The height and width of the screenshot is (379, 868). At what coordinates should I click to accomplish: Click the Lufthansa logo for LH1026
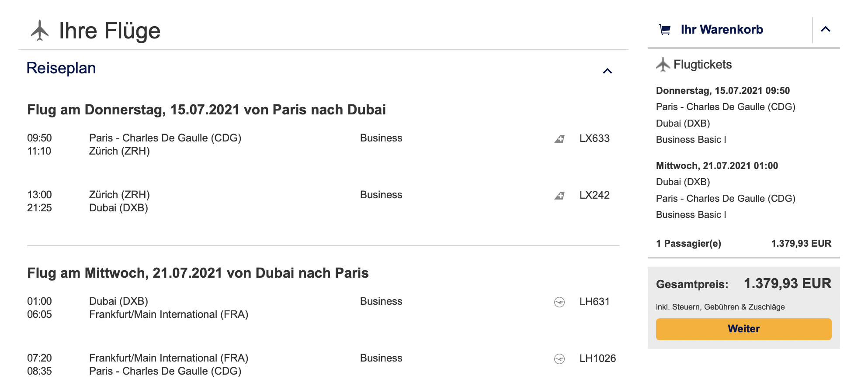[x=559, y=359]
